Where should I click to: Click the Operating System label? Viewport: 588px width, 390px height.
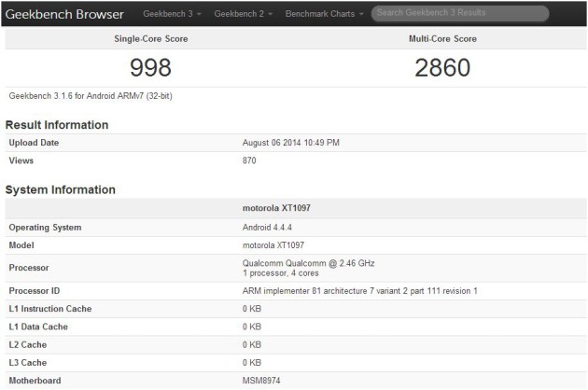pos(45,228)
